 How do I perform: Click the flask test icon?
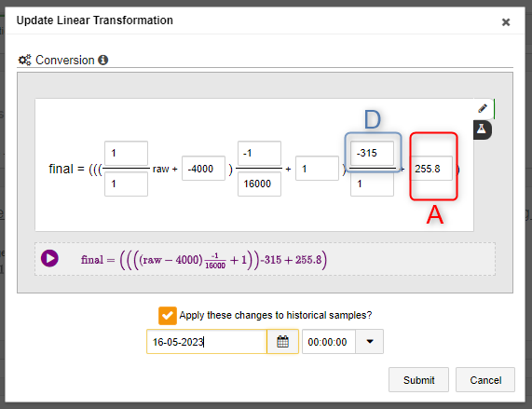[482, 130]
